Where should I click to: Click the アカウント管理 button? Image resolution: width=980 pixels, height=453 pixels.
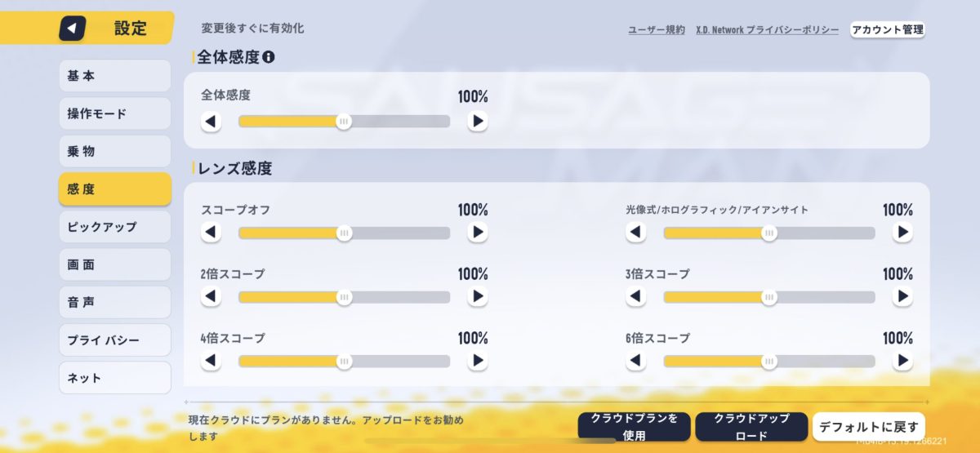(888, 29)
